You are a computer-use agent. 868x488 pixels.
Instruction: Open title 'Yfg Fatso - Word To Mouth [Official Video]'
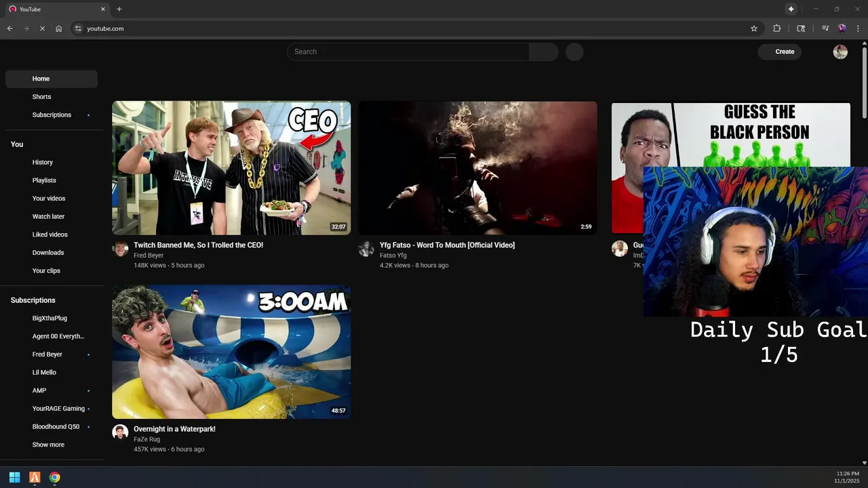[447, 245]
